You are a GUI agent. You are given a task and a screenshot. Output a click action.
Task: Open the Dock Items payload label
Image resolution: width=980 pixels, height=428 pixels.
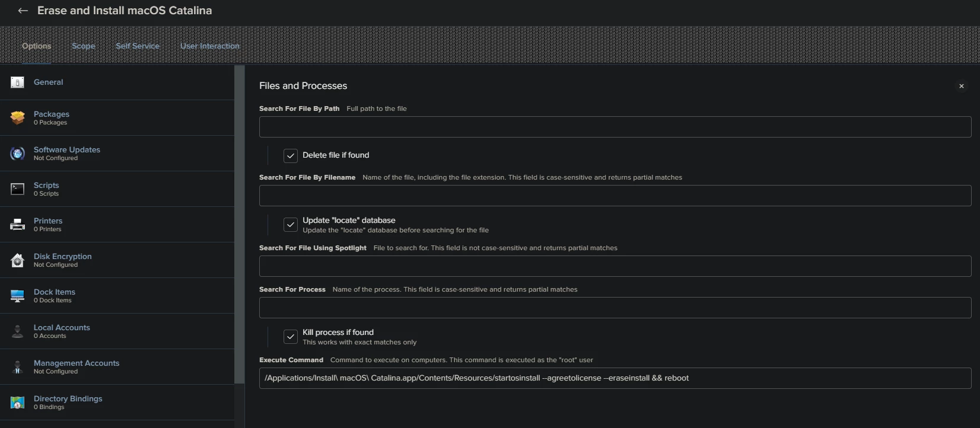tap(55, 292)
